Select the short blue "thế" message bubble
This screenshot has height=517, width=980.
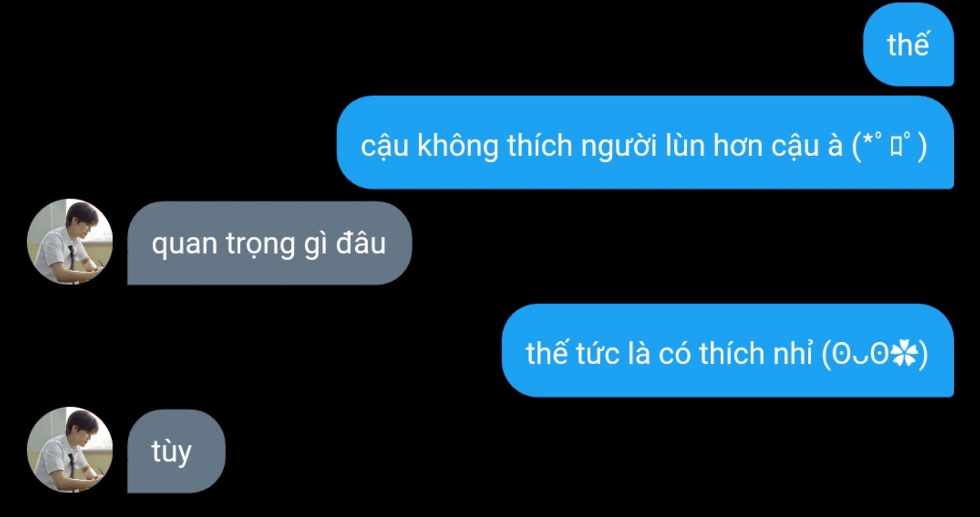tap(909, 44)
